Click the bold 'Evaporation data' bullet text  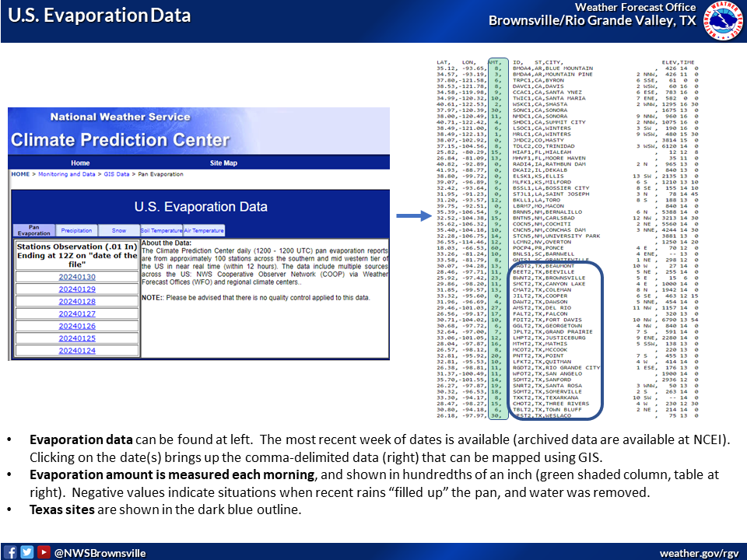coord(81,439)
